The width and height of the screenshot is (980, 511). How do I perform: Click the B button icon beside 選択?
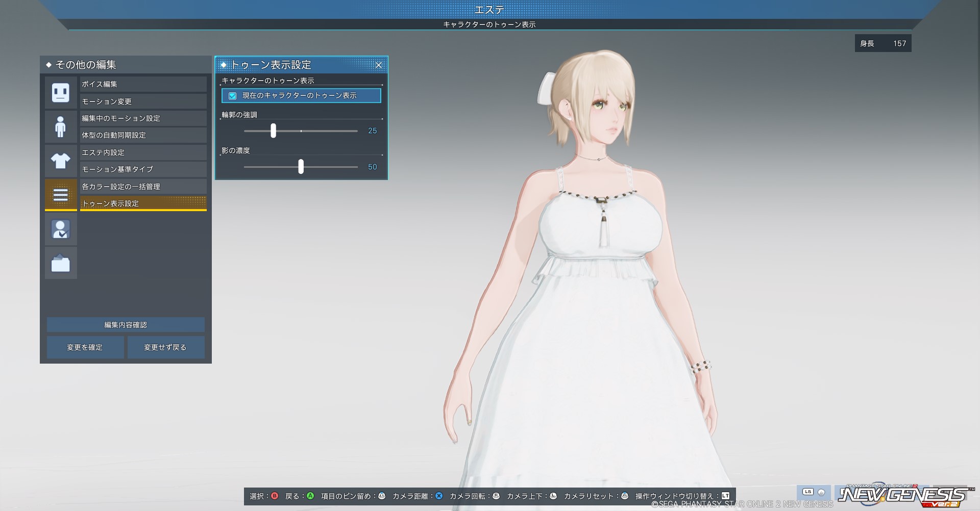pyautogui.click(x=275, y=496)
